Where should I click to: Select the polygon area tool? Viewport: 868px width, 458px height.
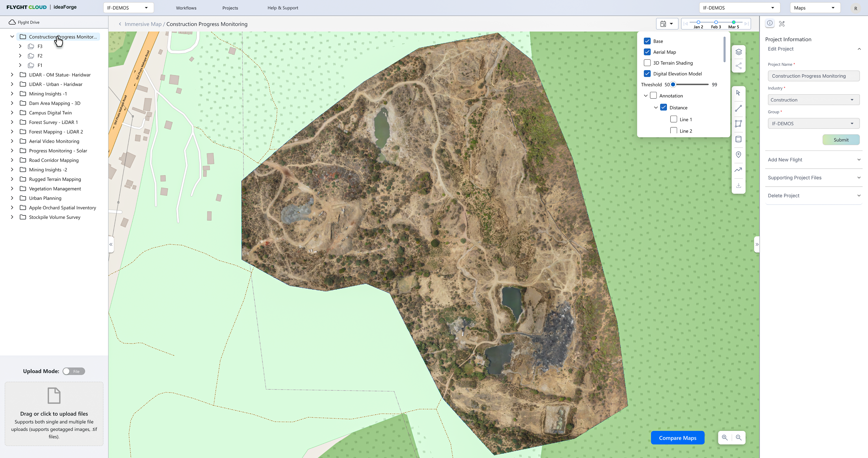(738, 124)
